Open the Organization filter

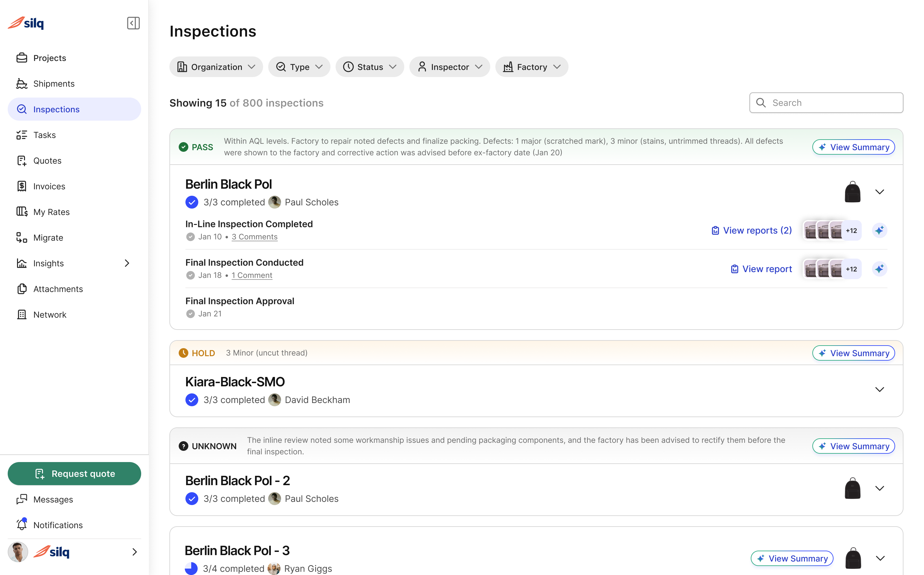pyautogui.click(x=216, y=66)
